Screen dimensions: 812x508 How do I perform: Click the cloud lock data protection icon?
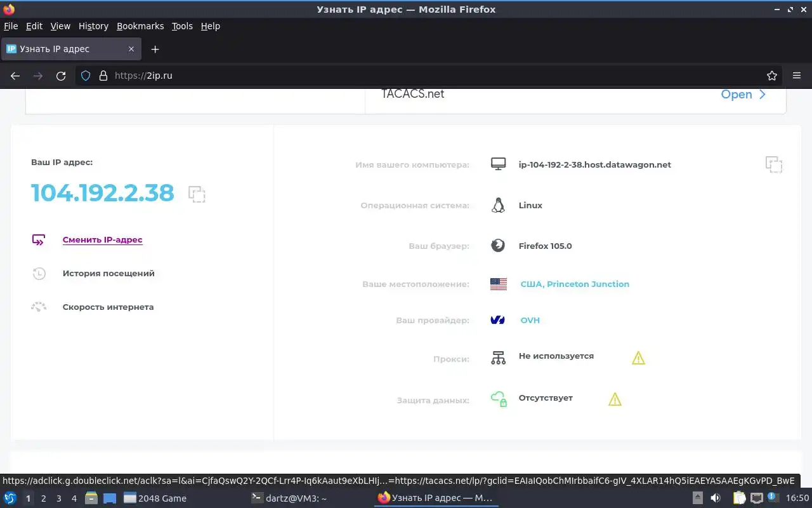[499, 399]
